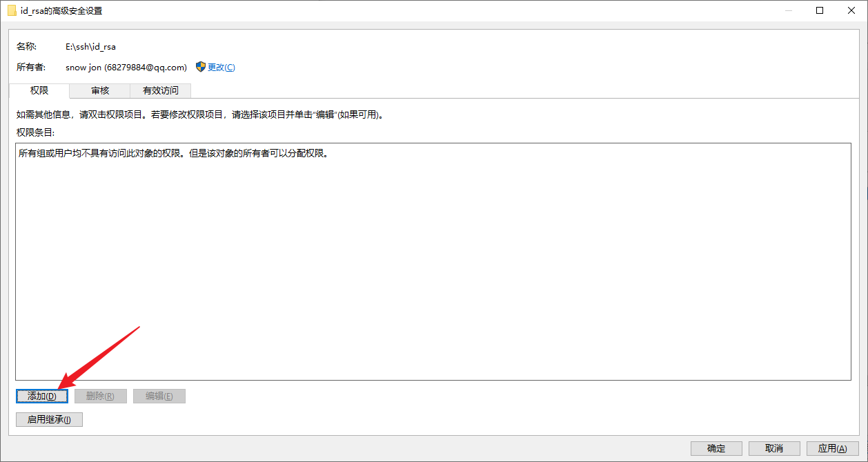Click the folder icon in the title bar
868x462 pixels.
coord(11,10)
